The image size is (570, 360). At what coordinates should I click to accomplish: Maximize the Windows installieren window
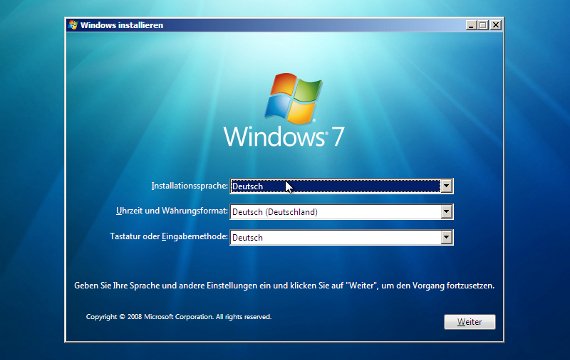click(x=483, y=25)
